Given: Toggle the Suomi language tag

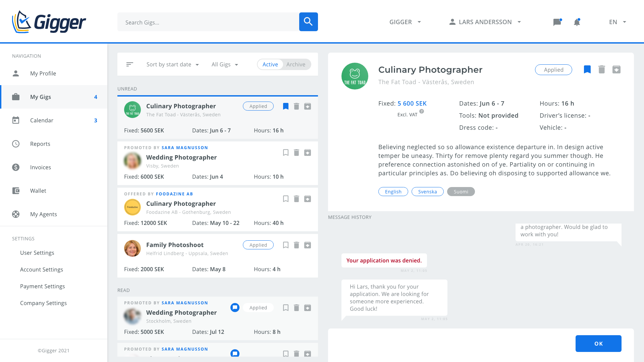Looking at the screenshot, I should pos(461,192).
